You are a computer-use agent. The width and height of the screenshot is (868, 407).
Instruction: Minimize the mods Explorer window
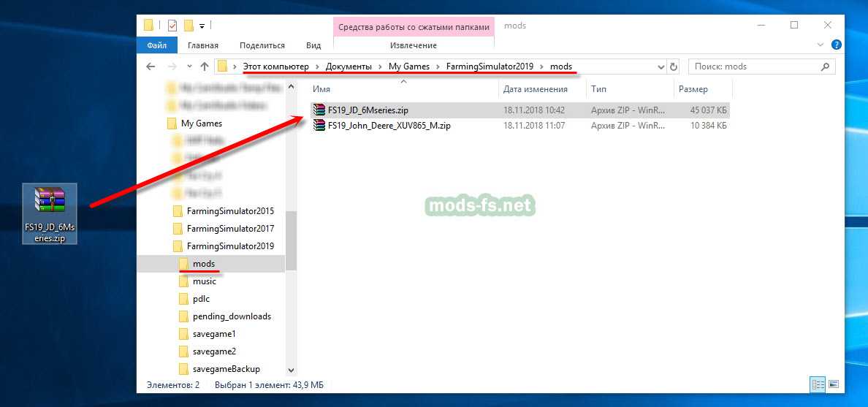(761, 26)
